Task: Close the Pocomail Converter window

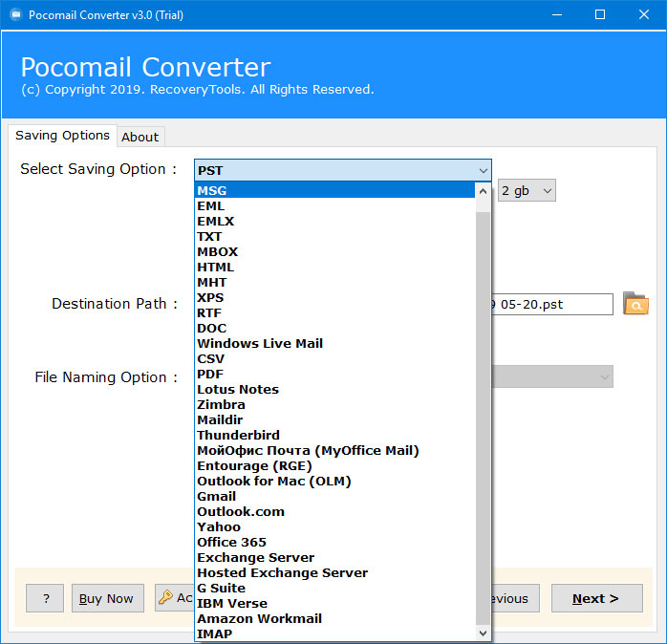Action: point(644,15)
